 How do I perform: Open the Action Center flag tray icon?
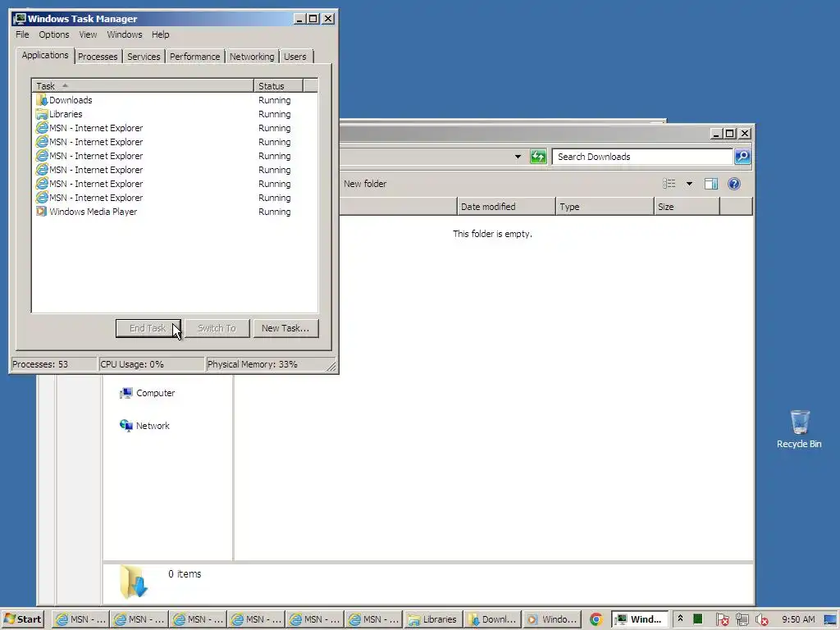pos(722,620)
